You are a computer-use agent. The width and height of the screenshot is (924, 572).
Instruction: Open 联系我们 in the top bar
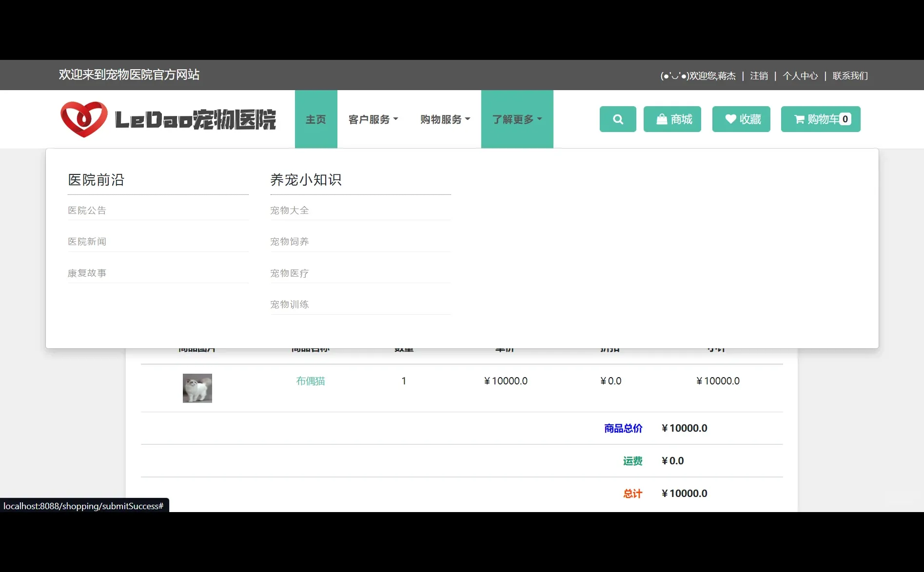[x=849, y=76]
